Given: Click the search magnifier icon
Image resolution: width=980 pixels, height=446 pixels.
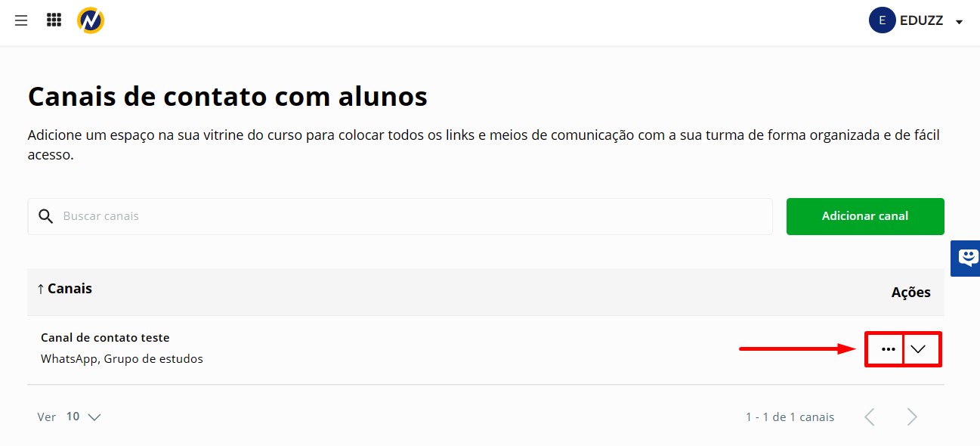Looking at the screenshot, I should tap(46, 216).
